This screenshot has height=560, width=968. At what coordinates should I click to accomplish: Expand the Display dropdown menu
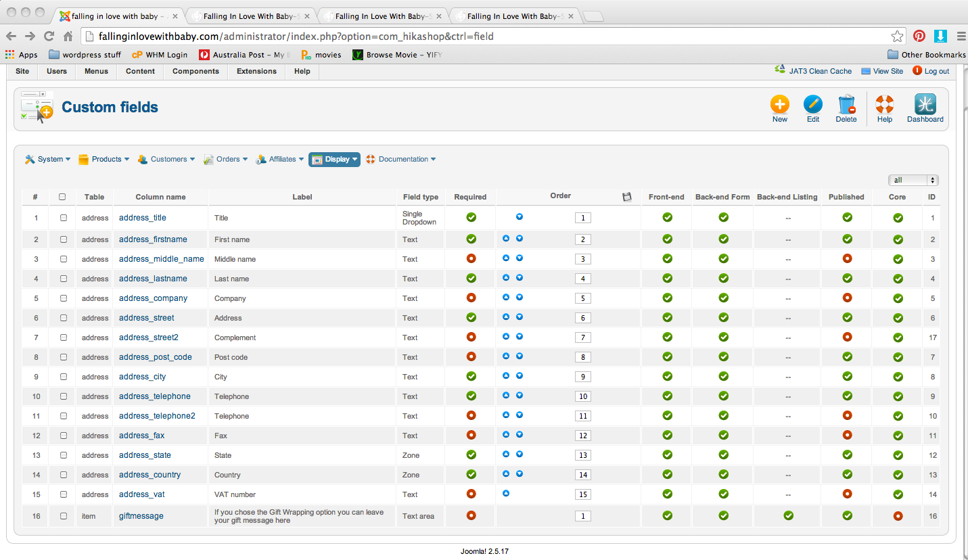334,160
